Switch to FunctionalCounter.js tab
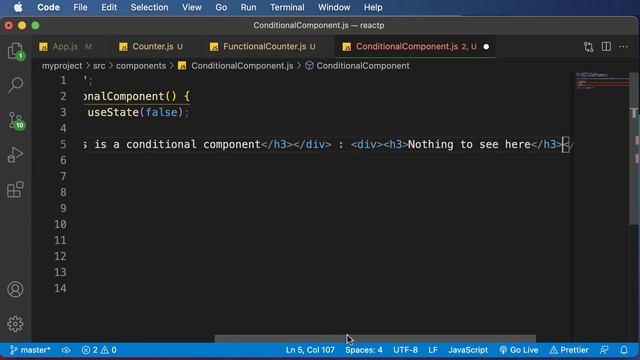 [264, 47]
